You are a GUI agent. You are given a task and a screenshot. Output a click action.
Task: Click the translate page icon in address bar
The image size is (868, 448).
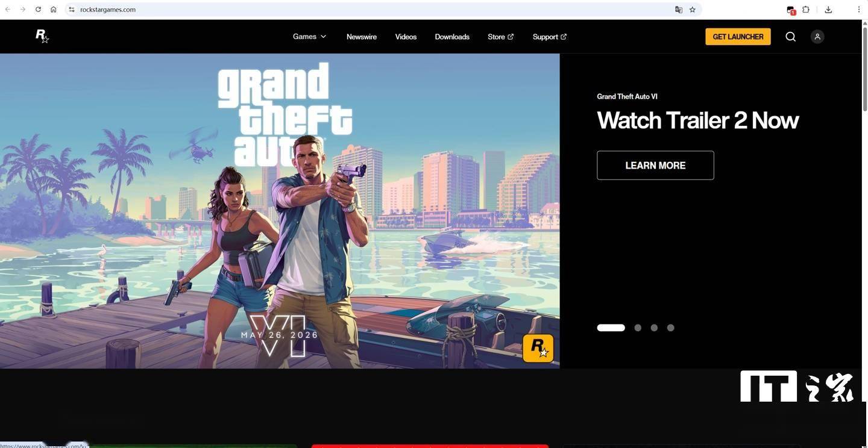click(679, 10)
